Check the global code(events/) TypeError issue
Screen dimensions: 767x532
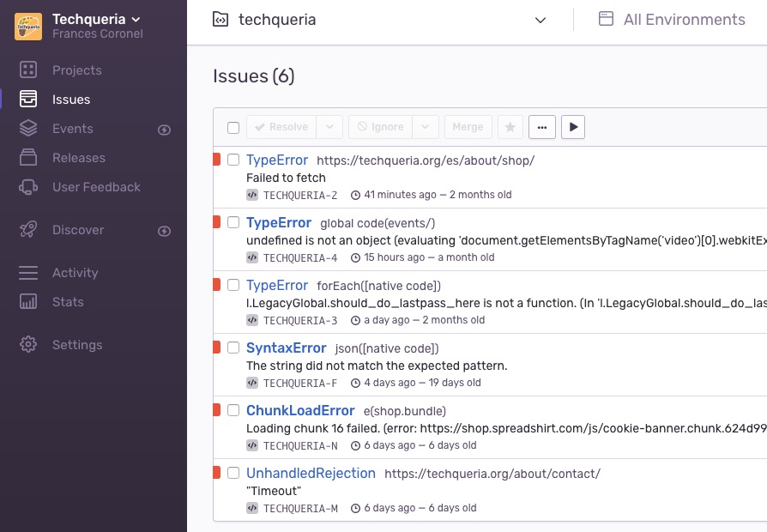[x=233, y=222]
